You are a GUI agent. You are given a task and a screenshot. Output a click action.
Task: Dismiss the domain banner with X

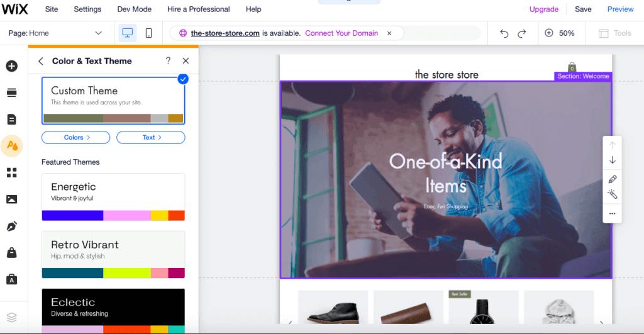[x=389, y=33]
